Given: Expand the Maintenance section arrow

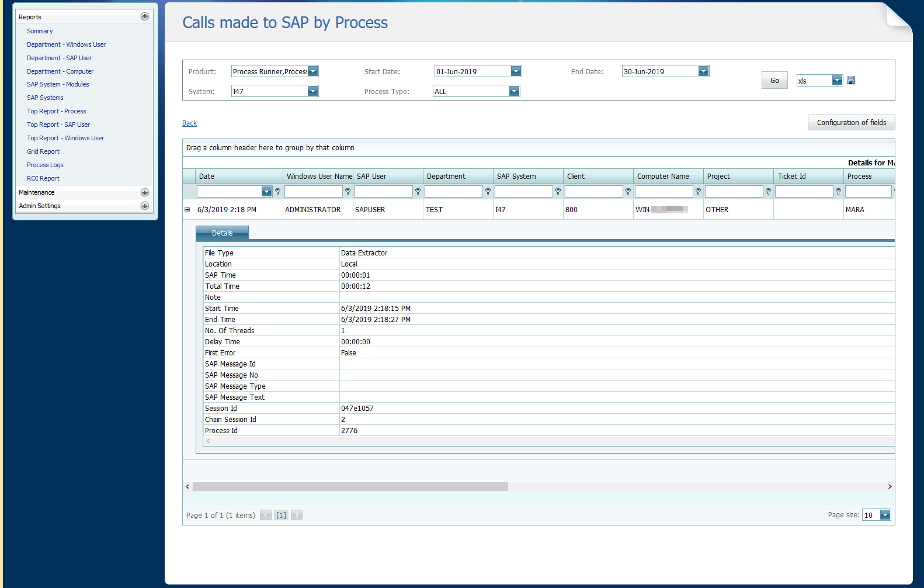Looking at the screenshot, I should [145, 192].
